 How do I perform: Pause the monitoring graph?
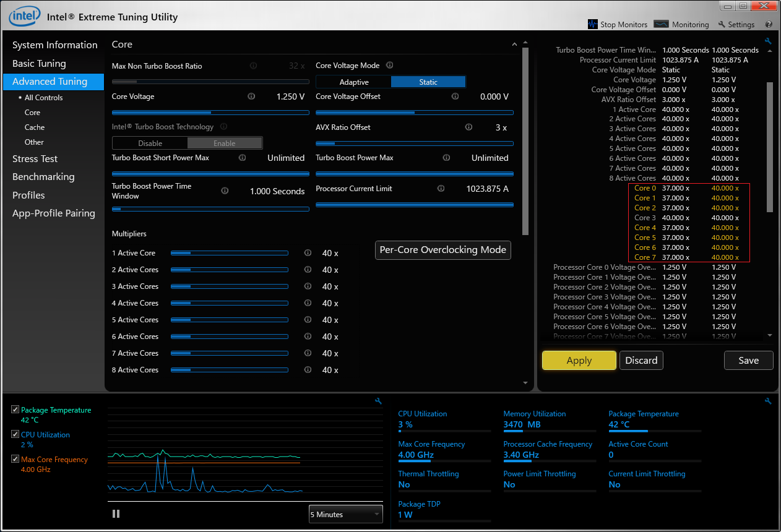pos(116,513)
